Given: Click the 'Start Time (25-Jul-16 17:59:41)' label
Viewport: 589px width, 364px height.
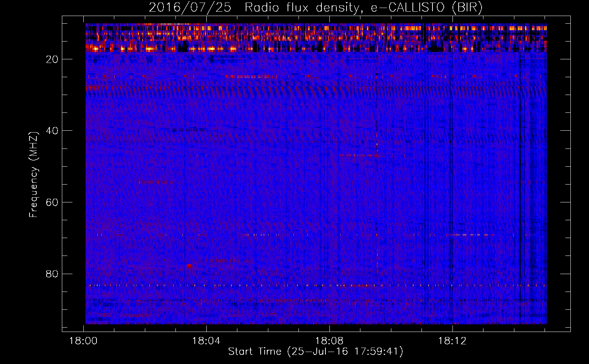Looking at the screenshot, I should coord(316,352).
